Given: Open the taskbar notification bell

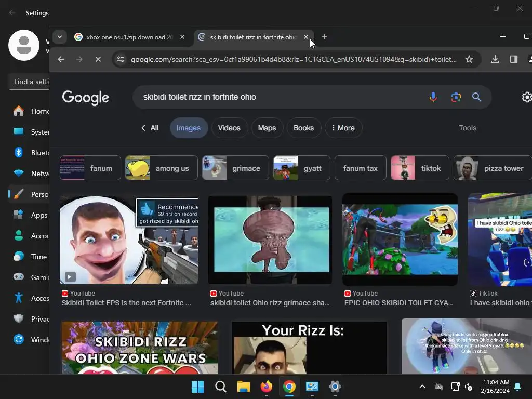Looking at the screenshot, I should click(518, 387).
